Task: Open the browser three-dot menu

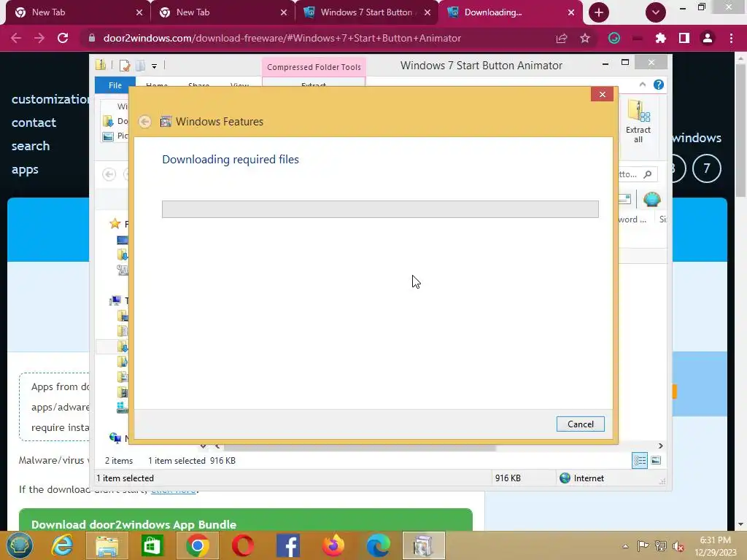Action: click(x=731, y=38)
